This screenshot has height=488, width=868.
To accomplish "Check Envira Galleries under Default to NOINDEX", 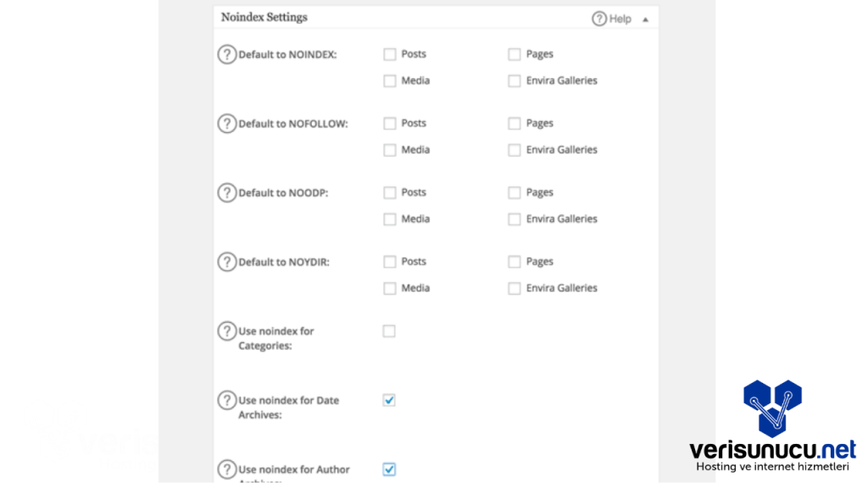I will point(515,81).
